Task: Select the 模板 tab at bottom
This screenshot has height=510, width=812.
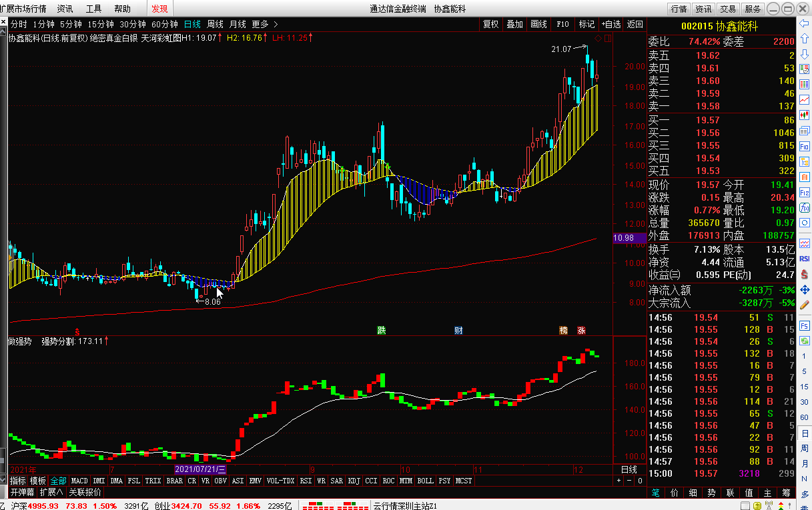Action: coord(38,481)
